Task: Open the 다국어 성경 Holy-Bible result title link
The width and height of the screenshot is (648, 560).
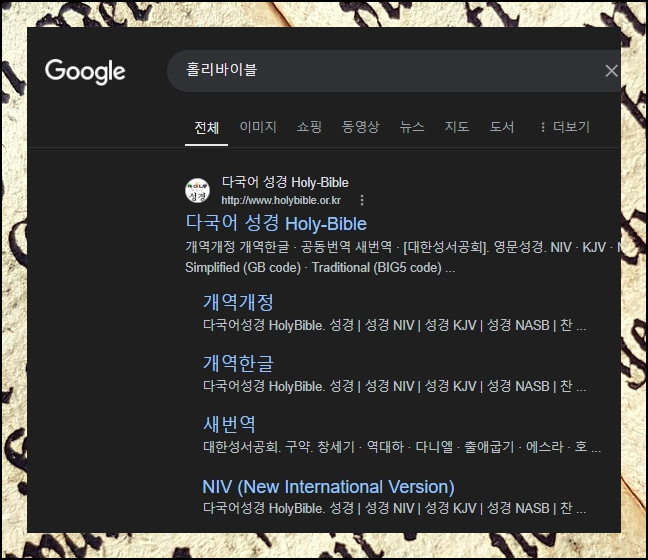Action: 276,223
